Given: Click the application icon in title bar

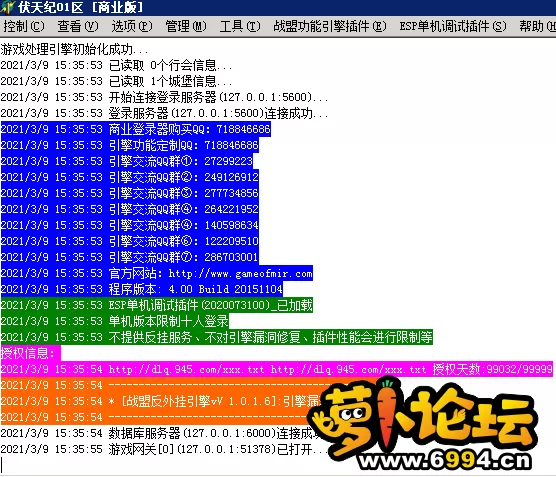Looking at the screenshot, I should (7, 7).
